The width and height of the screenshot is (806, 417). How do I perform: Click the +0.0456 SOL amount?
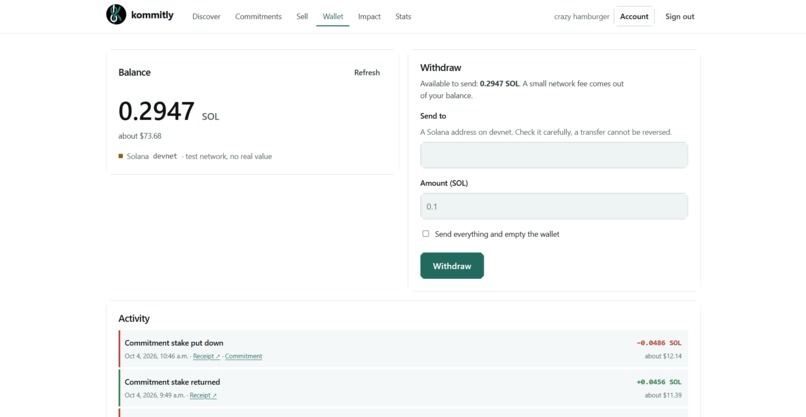(x=659, y=382)
